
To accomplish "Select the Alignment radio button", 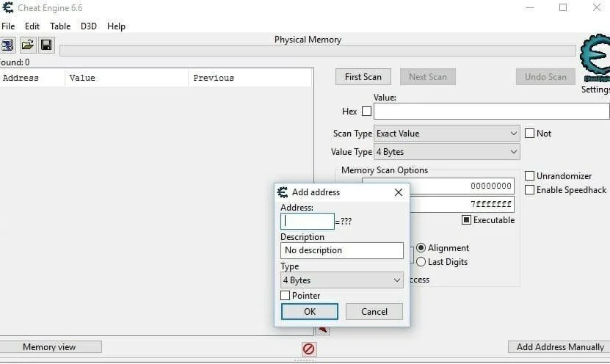I will tap(421, 248).
